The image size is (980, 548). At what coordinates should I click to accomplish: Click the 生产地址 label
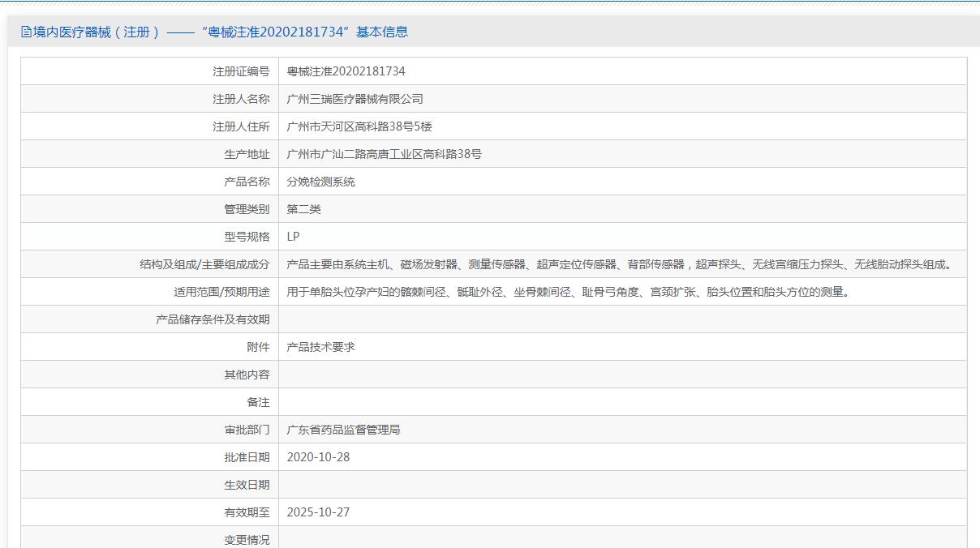(247, 154)
